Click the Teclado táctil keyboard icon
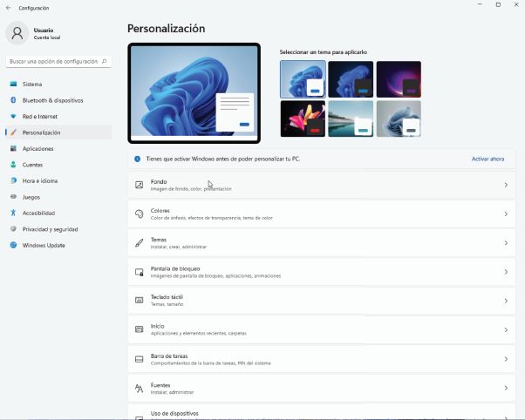The width and height of the screenshot is (525, 420). [x=139, y=301]
